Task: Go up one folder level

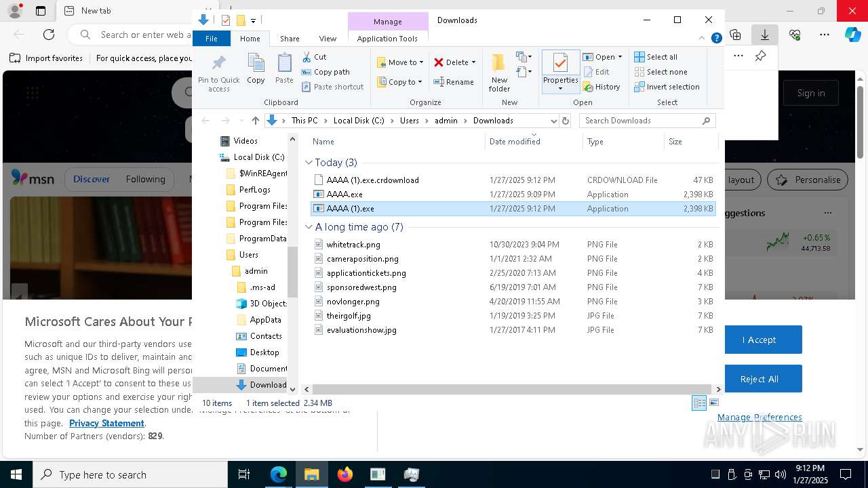Action: [x=255, y=121]
